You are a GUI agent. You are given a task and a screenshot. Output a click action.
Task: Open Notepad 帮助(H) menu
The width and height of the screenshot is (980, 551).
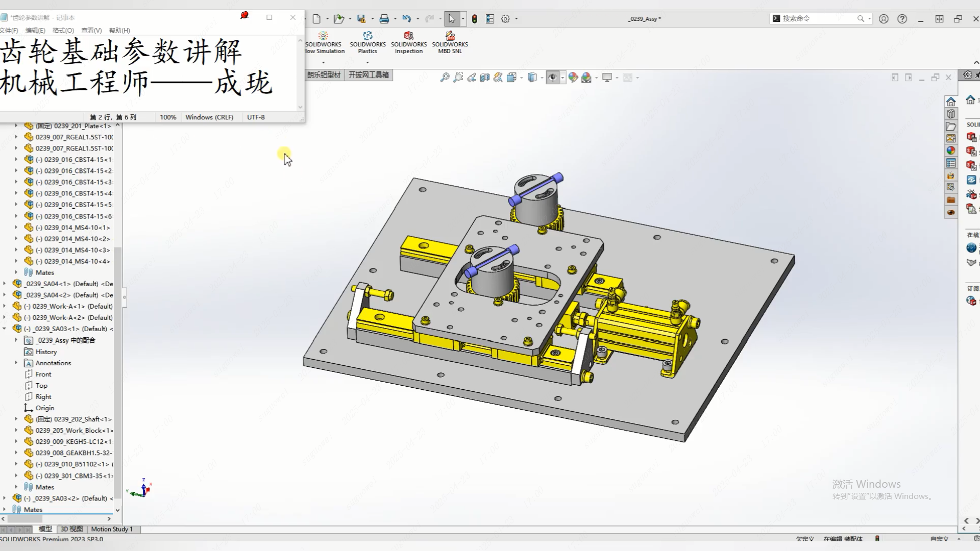(x=119, y=31)
